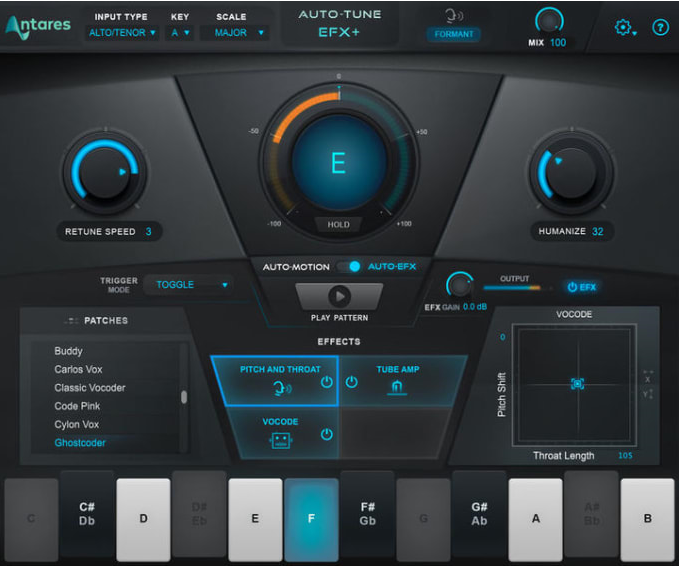Select the Buddy patch
Screen dimensions: 681x568
point(69,351)
